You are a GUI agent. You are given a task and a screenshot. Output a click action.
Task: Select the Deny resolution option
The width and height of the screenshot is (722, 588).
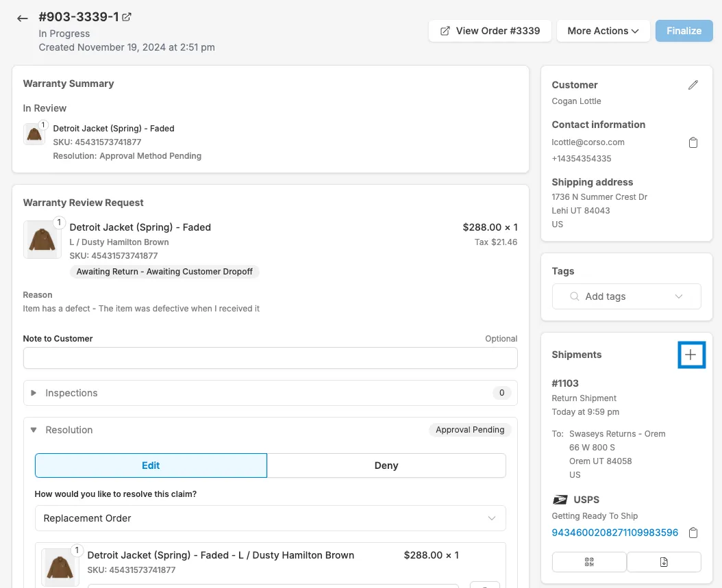tap(386, 465)
